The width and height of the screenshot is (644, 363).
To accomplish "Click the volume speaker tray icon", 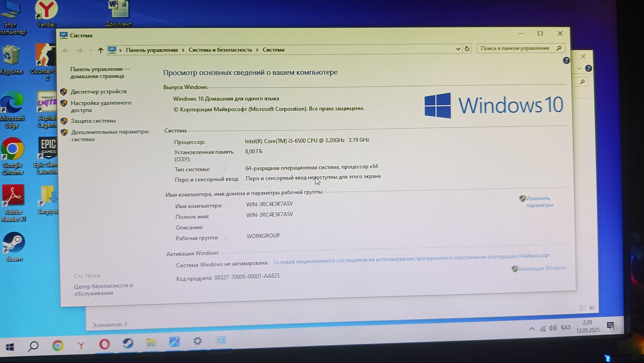I will click(x=553, y=328).
